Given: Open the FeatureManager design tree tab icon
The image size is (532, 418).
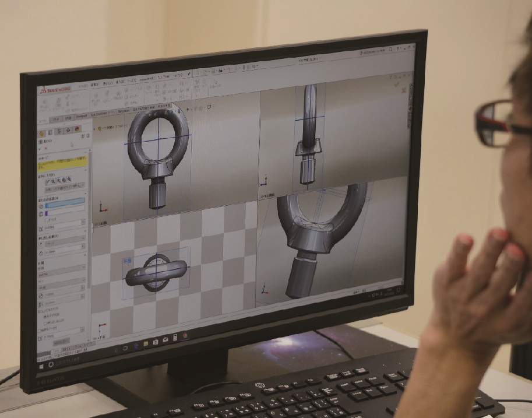Looking at the screenshot, I should point(42,133).
